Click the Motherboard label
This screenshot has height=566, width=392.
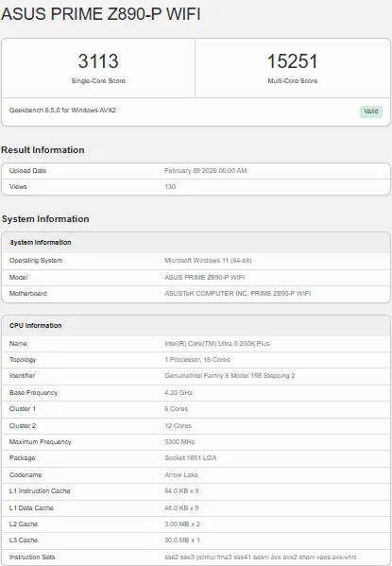(28, 294)
